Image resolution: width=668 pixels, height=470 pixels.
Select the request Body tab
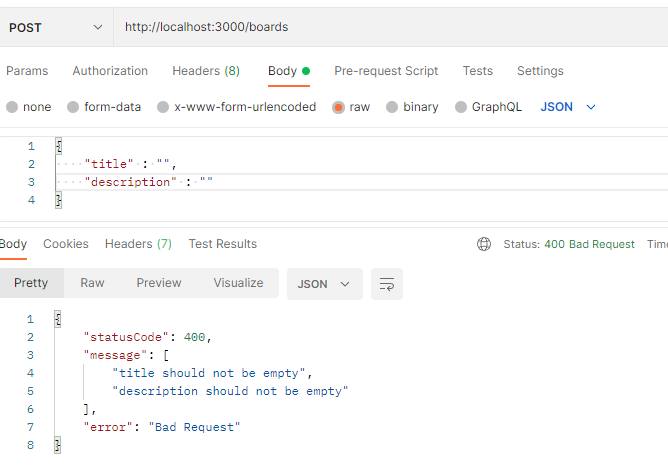point(288,71)
